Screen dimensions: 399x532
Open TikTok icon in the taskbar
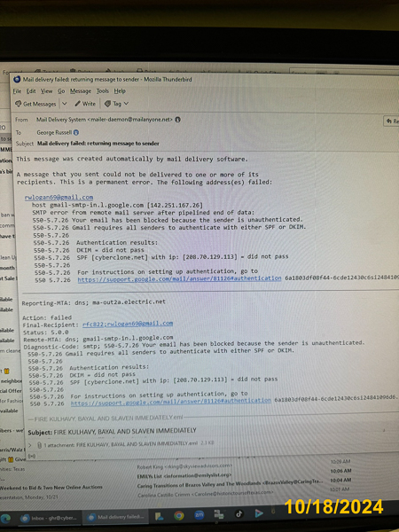click(239, 514)
